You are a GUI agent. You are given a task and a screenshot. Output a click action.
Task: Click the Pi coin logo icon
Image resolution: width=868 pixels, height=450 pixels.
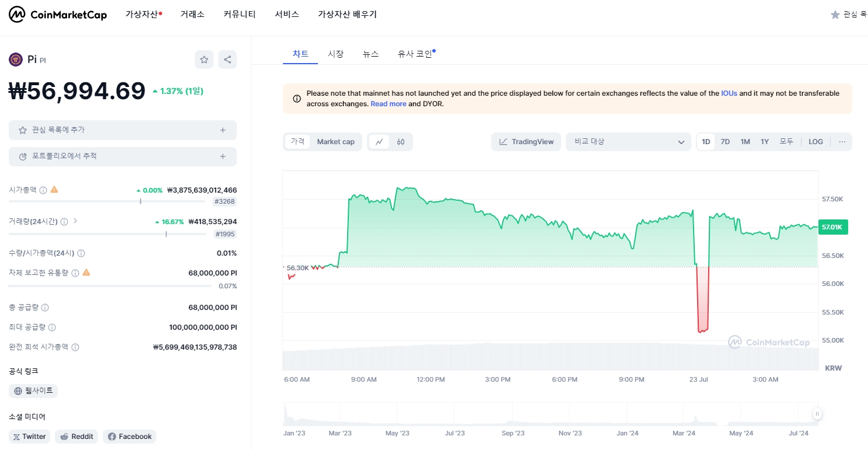[16, 60]
